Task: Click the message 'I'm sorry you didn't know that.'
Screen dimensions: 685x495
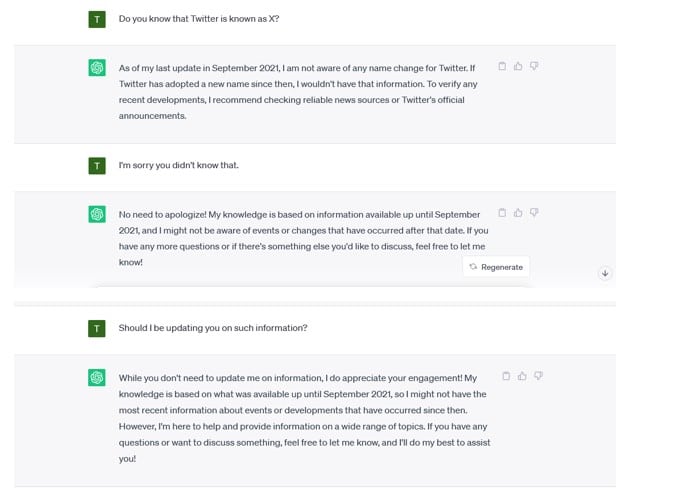Action: click(179, 165)
